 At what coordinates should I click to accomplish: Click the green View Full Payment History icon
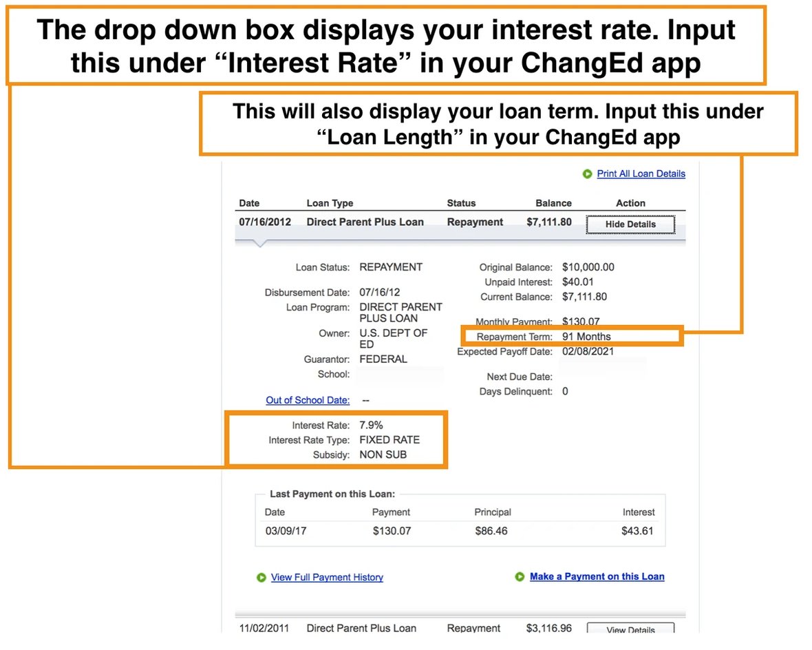(261, 578)
